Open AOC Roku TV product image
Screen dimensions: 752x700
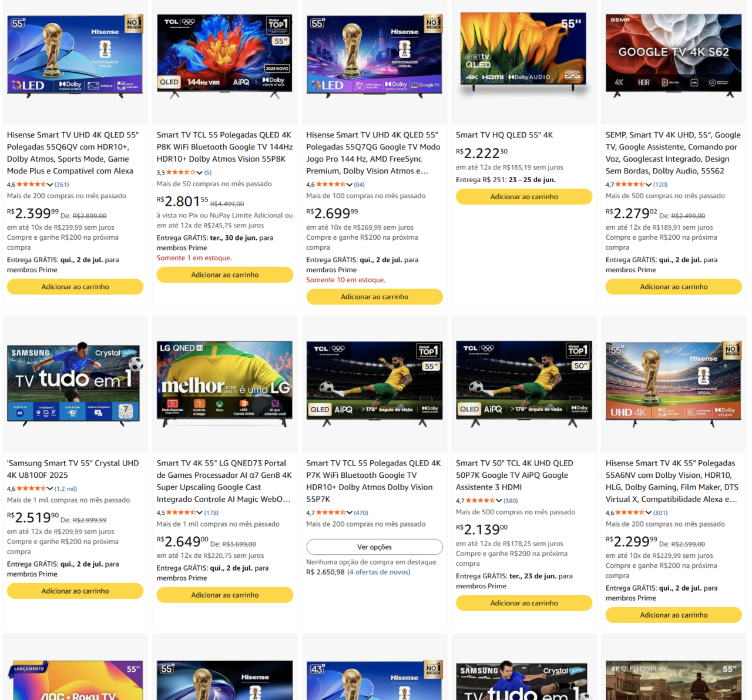coord(75,681)
